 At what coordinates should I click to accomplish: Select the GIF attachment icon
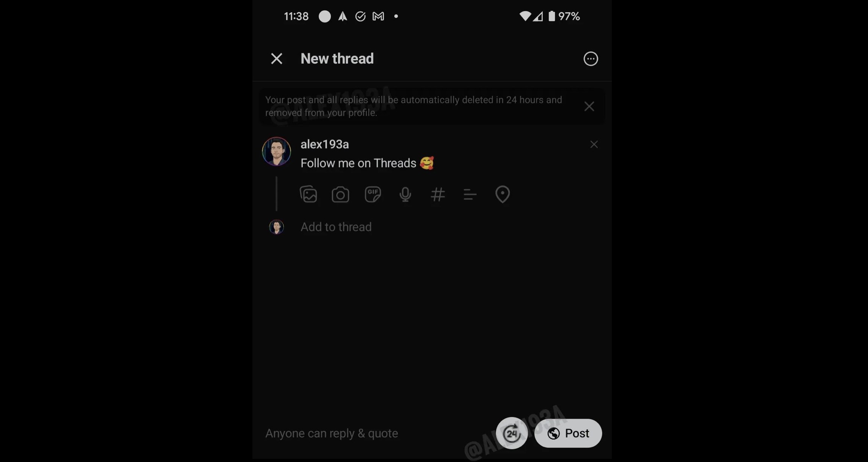click(372, 194)
